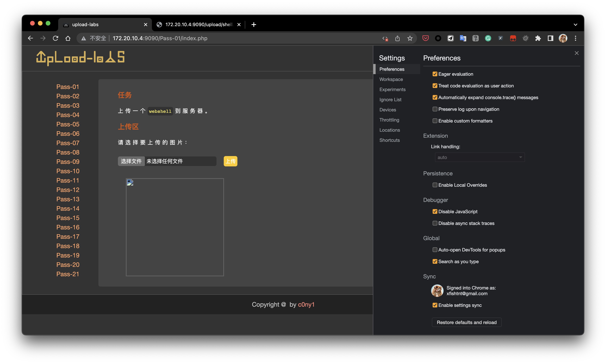Open the Experiments settings section
The height and width of the screenshot is (364, 606).
click(392, 90)
